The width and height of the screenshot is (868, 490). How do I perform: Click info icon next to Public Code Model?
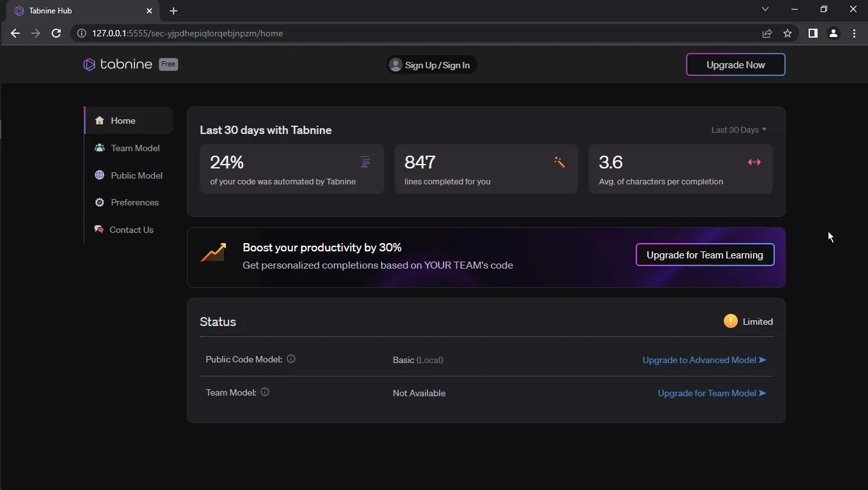coord(291,359)
